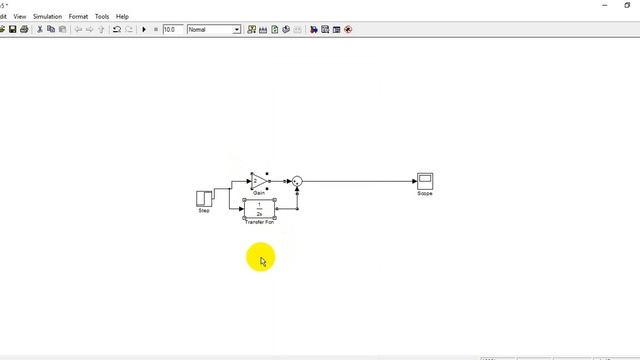Click the red circular debug icon
Screen dimensions: 640x360
coord(348,29)
